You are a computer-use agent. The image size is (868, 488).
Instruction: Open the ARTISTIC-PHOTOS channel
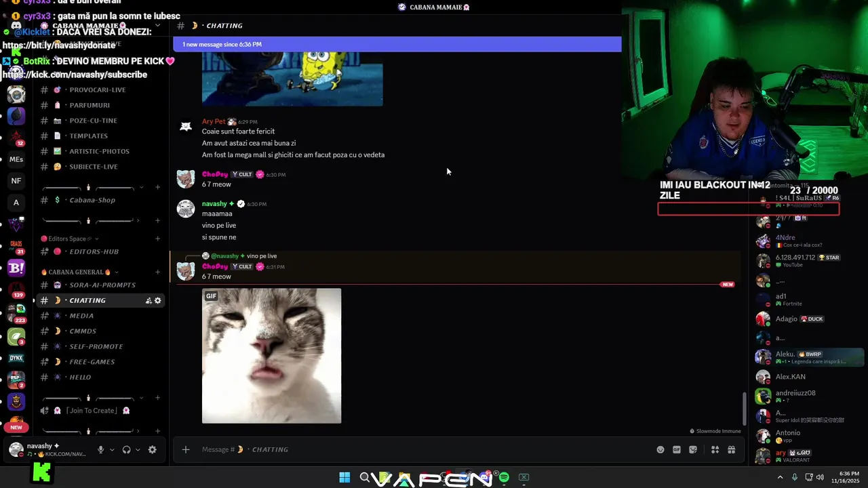(x=100, y=151)
